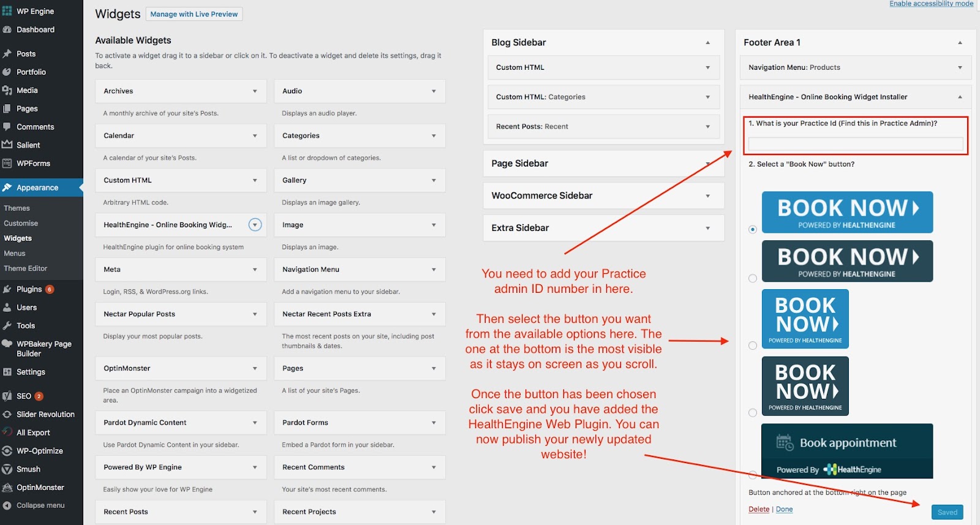Toggle the HealthEngine available widget circled arrow

(x=255, y=225)
